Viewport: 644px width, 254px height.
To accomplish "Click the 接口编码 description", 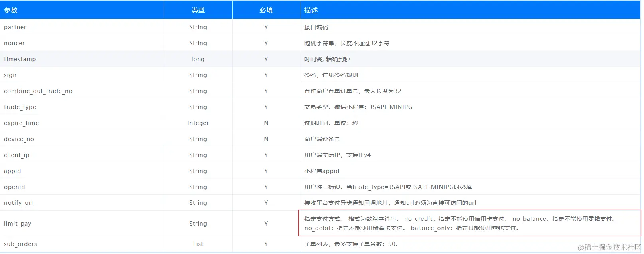I will click(x=316, y=27).
